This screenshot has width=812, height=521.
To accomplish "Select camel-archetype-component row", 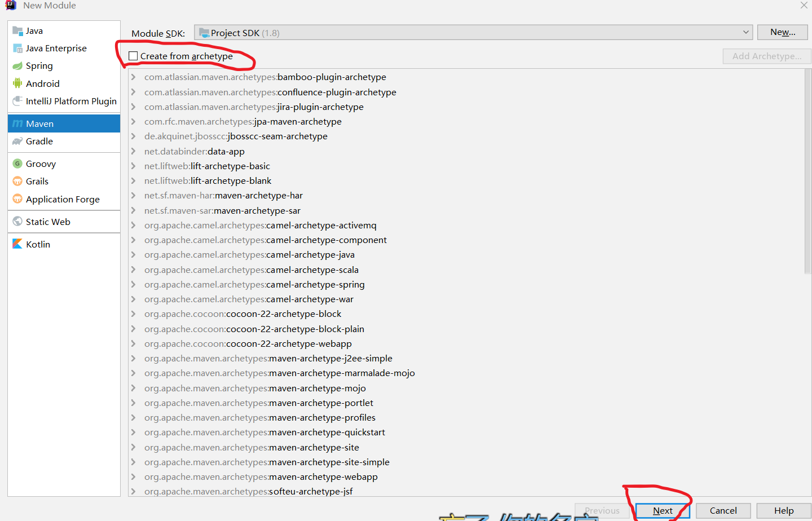I will pyautogui.click(x=466, y=240).
